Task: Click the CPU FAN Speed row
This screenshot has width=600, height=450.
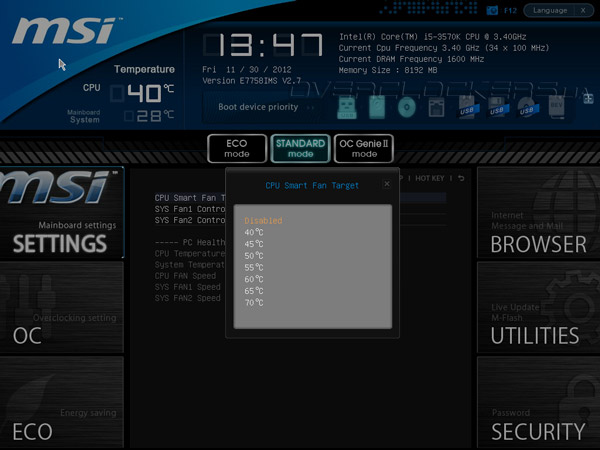Action: coord(185,276)
